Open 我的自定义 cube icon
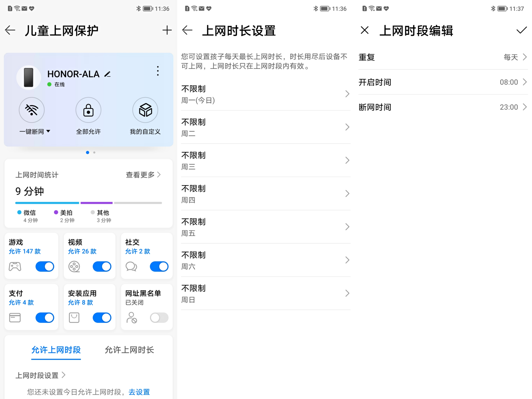Image resolution: width=532 pixels, height=399 pixels. 145,110
